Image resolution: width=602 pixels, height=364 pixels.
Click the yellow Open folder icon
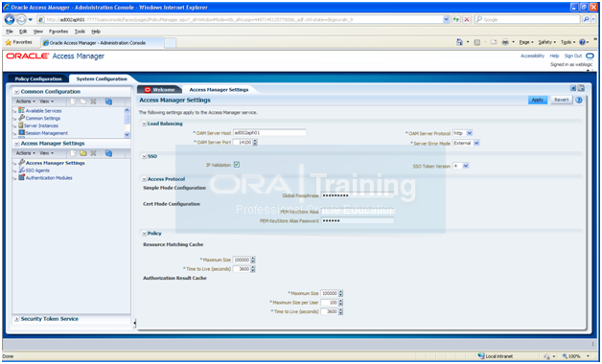coord(83,153)
